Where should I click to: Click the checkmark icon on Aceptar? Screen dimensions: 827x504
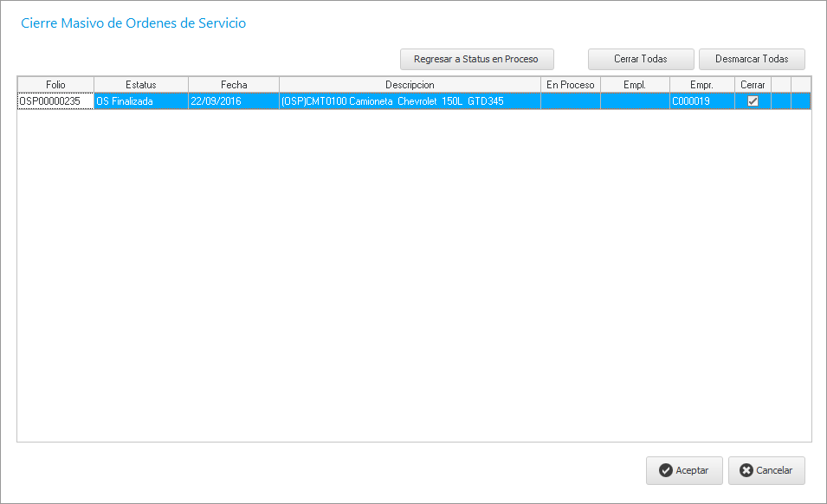(665, 470)
